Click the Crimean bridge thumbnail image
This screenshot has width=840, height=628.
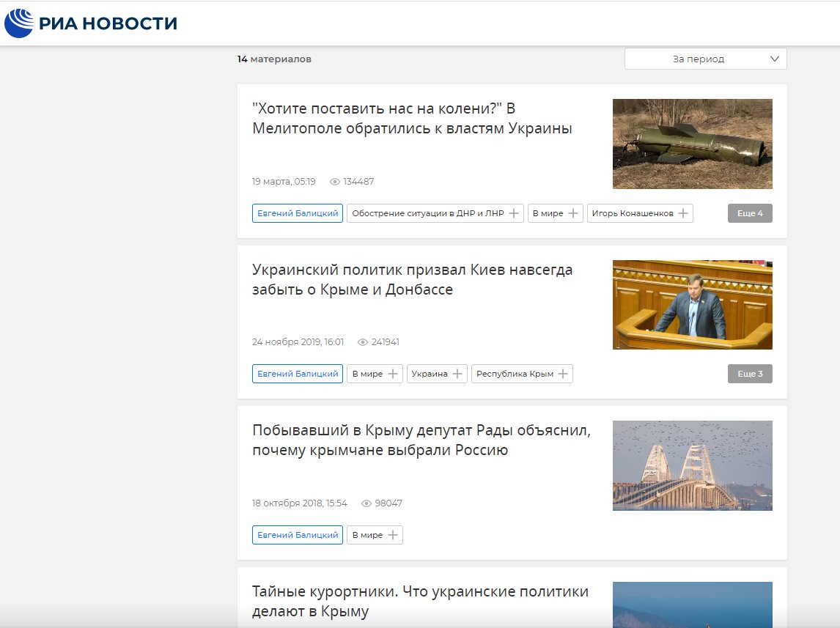point(692,465)
